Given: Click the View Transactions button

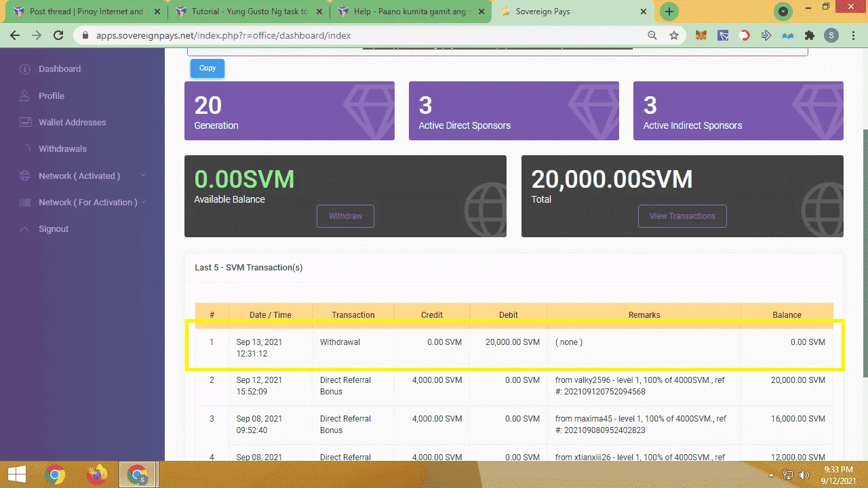Looking at the screenshot, I should tap(682, 216).
